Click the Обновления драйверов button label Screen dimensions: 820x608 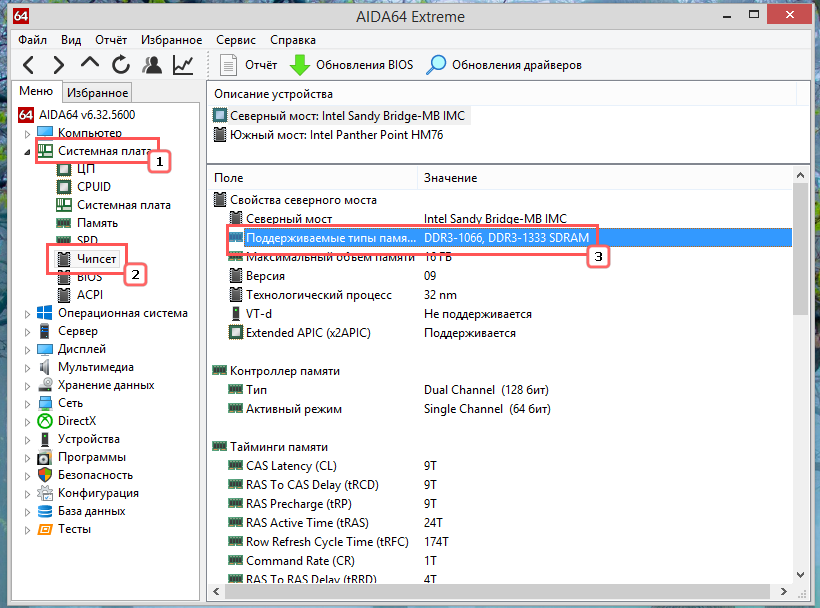517,65
